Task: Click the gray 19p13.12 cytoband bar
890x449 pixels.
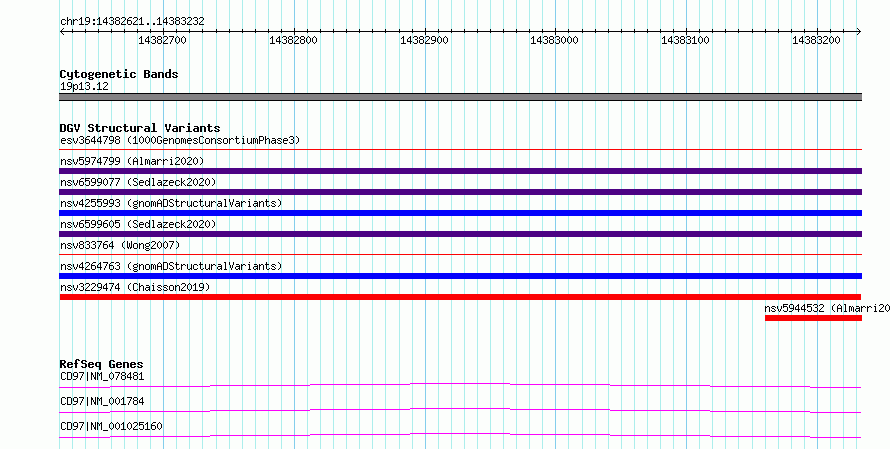Action: coord(460,97)
